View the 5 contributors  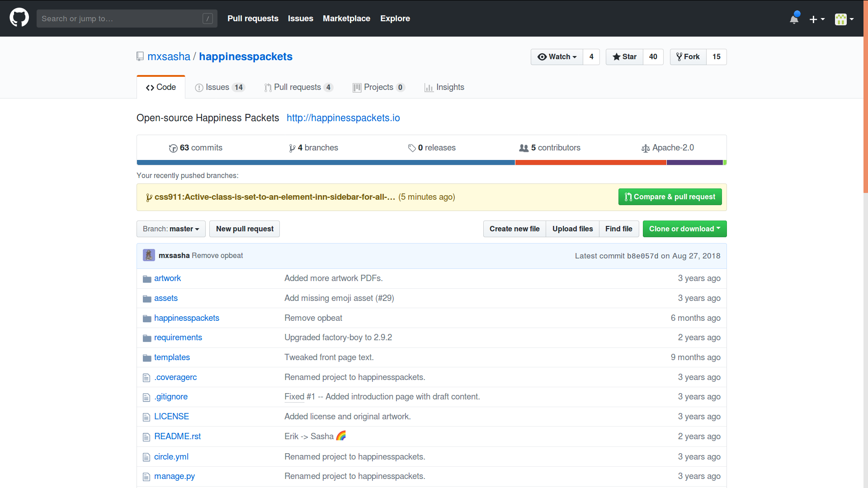point(550,148)
